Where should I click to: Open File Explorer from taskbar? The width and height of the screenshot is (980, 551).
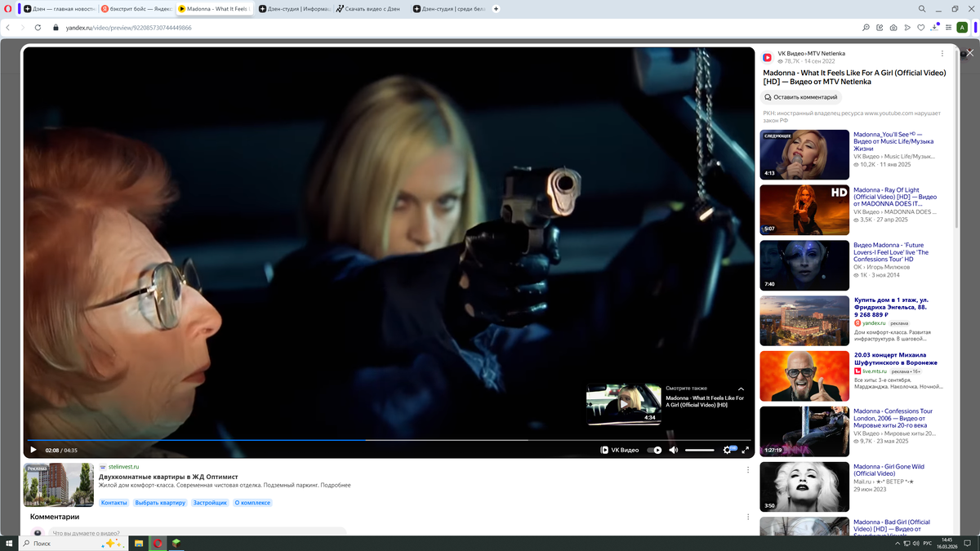(139, 543)
